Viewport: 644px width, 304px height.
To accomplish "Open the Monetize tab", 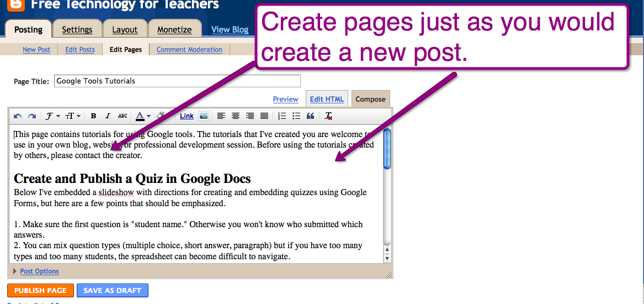I will pyautogui.click(x=174, y=30).
